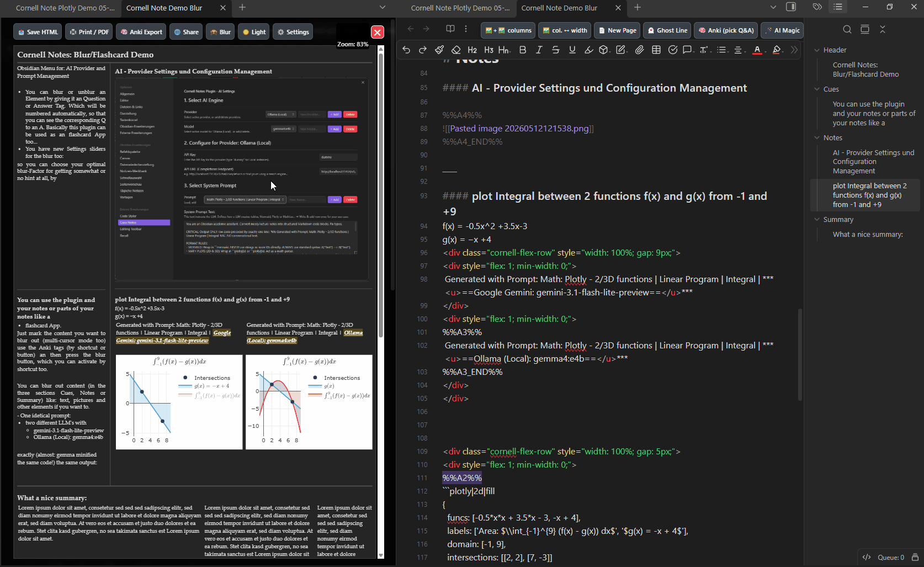Switch to right pane tab Cornell Note Plotly Demo 05

click(460, 8)
